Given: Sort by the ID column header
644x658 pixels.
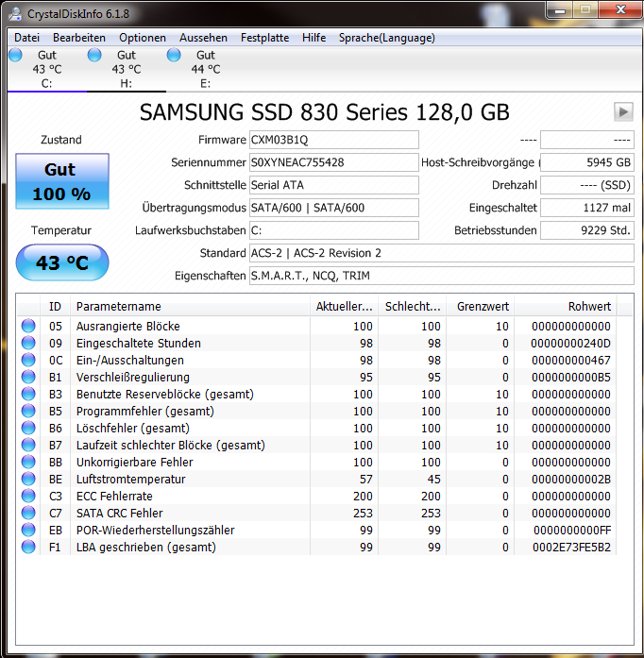Looking at the screenshot, I should tap(56, 306).
